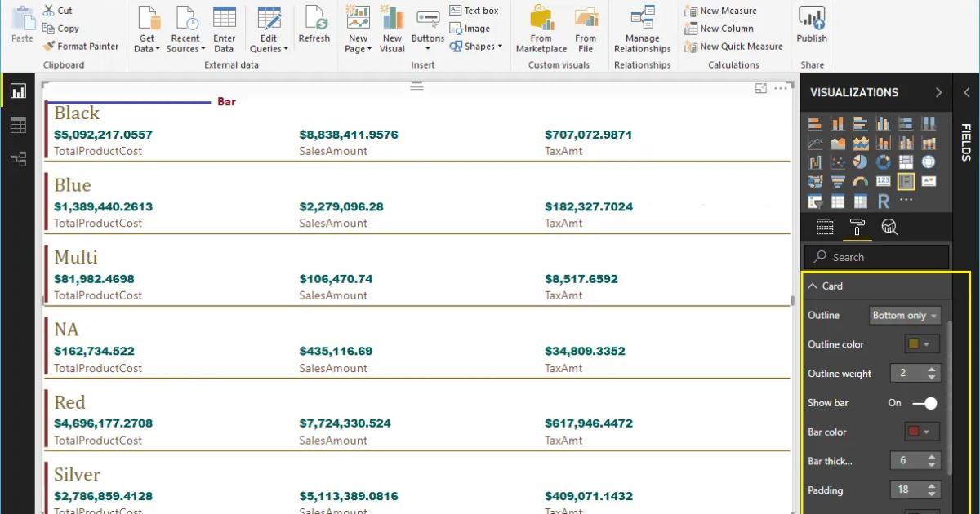
Task: Select the funnel chart visualization
Action: point(839,182)
